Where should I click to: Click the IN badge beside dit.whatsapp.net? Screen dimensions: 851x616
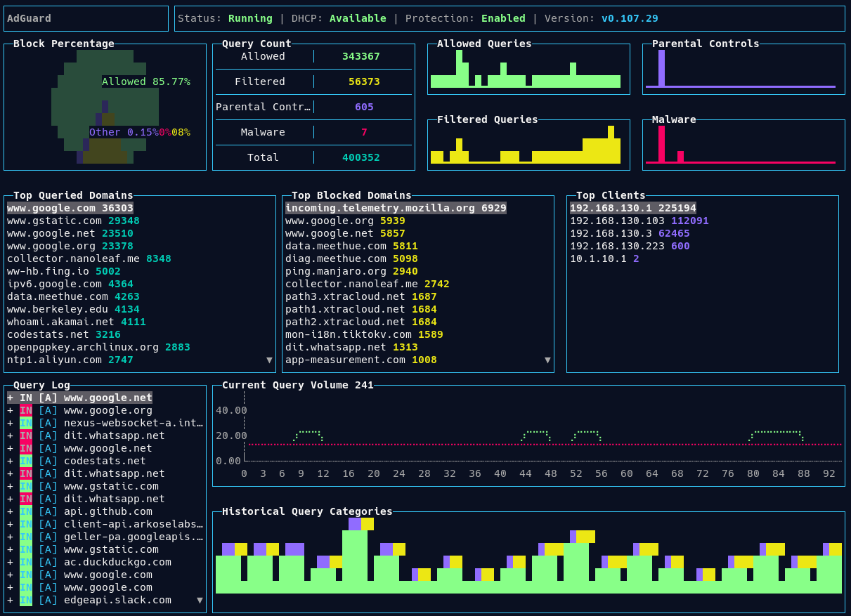click(27, 435)
